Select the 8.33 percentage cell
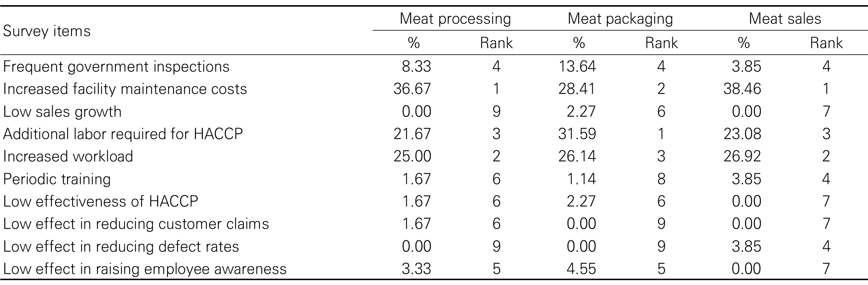The height and width of the screenshot is (285, 868). pyautogui.click(x=416, y=67)
